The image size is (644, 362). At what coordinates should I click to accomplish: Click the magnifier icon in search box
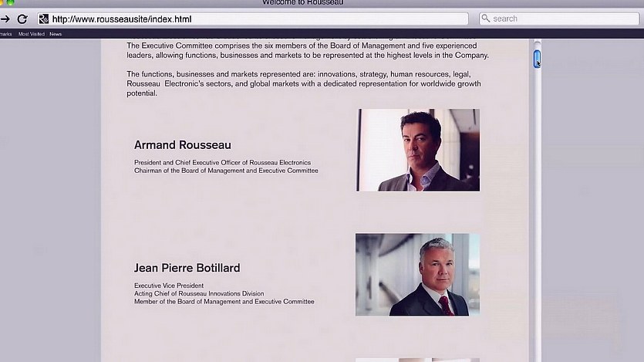(486, 19)
